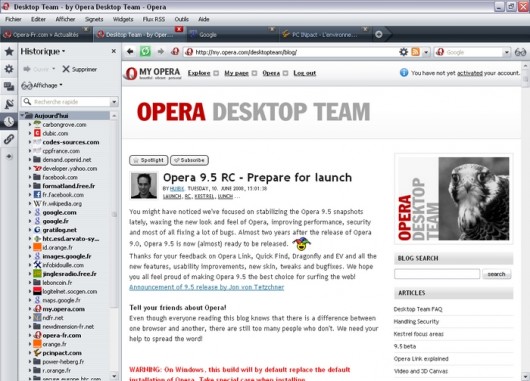Expand the facebook.com history entry
The width and height of the screenshot is (530, 381).
point(30,177)
